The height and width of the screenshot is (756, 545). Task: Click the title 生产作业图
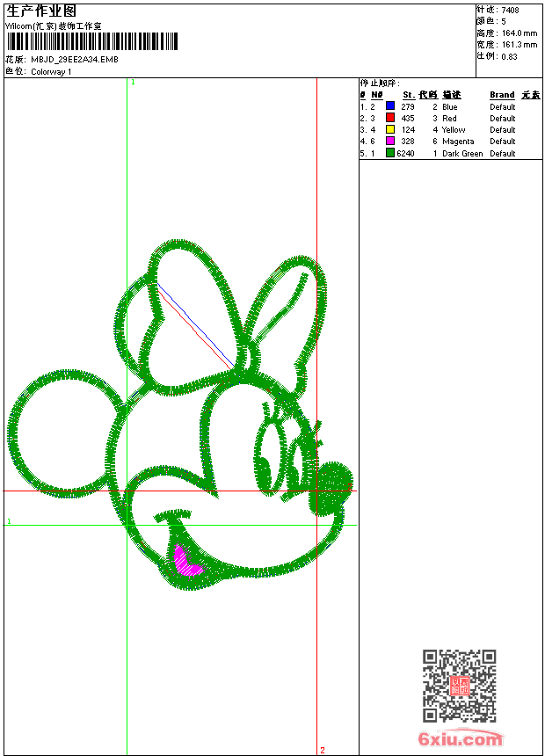[x=41, y=11]
